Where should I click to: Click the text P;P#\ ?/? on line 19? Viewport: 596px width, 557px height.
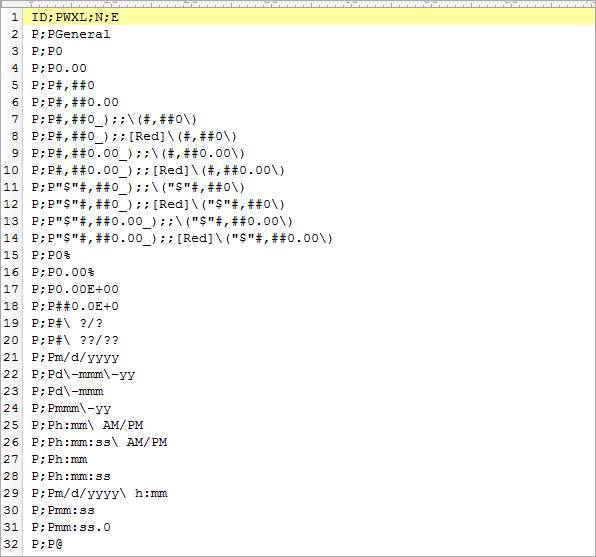point(67,323)
